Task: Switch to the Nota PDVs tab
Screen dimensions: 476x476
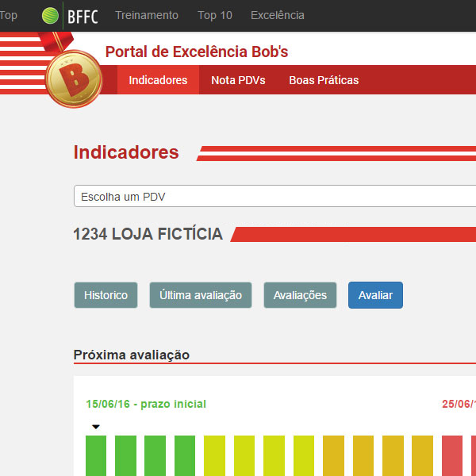Action: (x=238, y=80)
